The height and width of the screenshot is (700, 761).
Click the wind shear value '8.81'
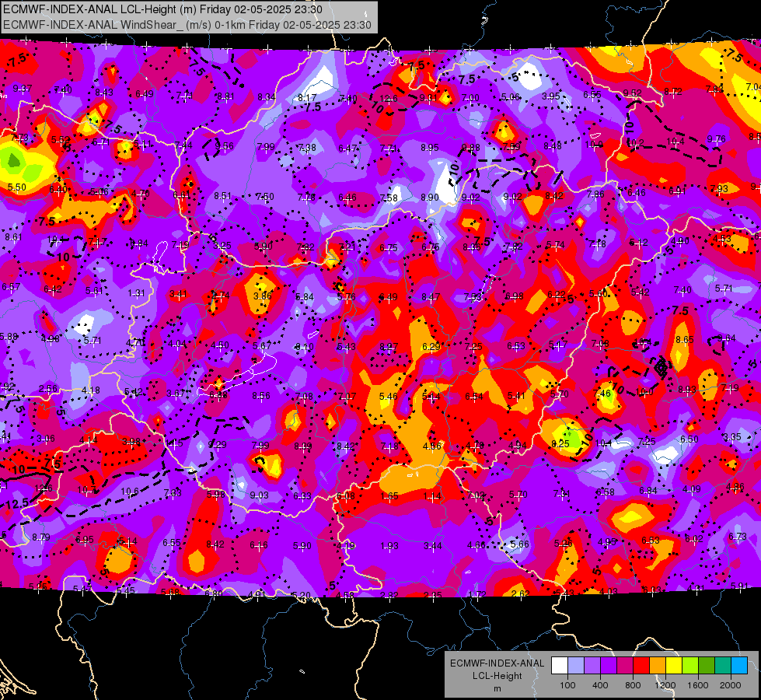tap(225, 96)
